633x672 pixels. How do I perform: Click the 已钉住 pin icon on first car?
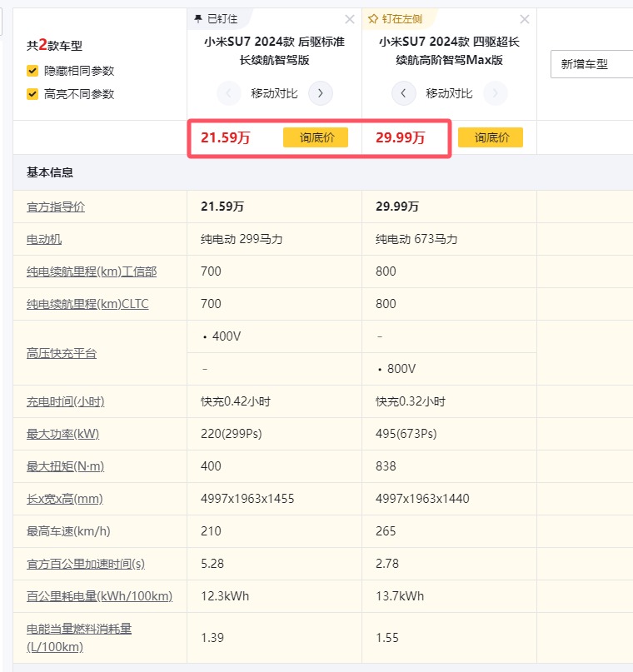pyautogui.click(x=198, y=18)
